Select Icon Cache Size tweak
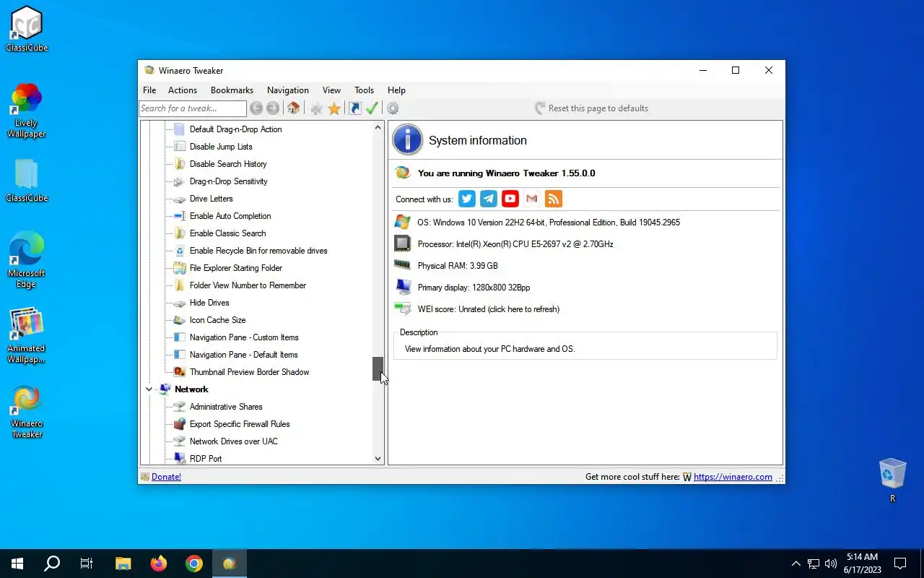Screen dimensions: 924x578 tap(217, 320)
